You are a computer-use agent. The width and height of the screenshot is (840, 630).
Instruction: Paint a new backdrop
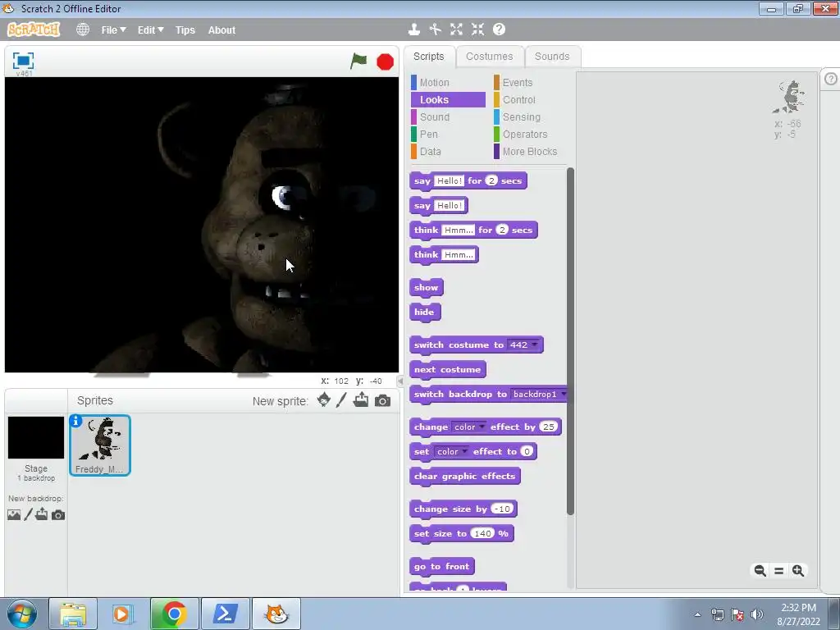[x=29, y=514]
